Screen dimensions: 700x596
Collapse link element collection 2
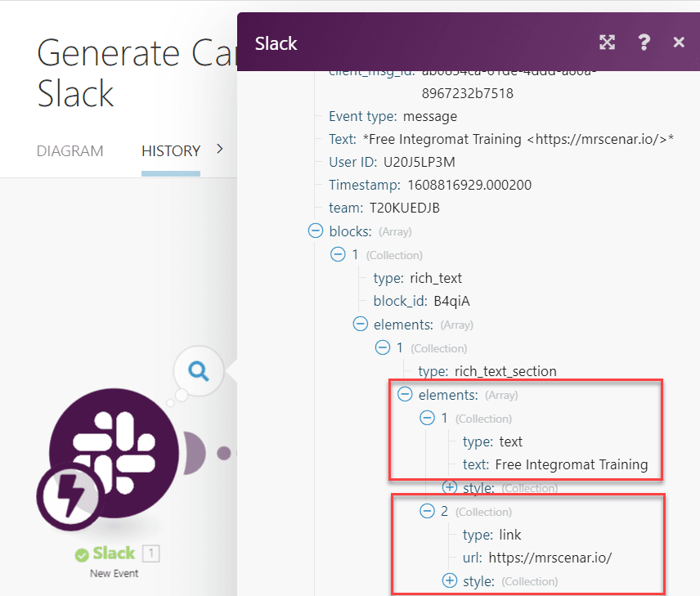click(x=427, y=512)
